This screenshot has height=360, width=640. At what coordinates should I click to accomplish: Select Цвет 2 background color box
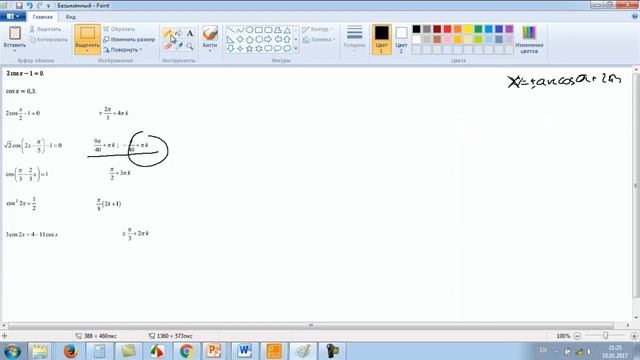click(401, 39)
